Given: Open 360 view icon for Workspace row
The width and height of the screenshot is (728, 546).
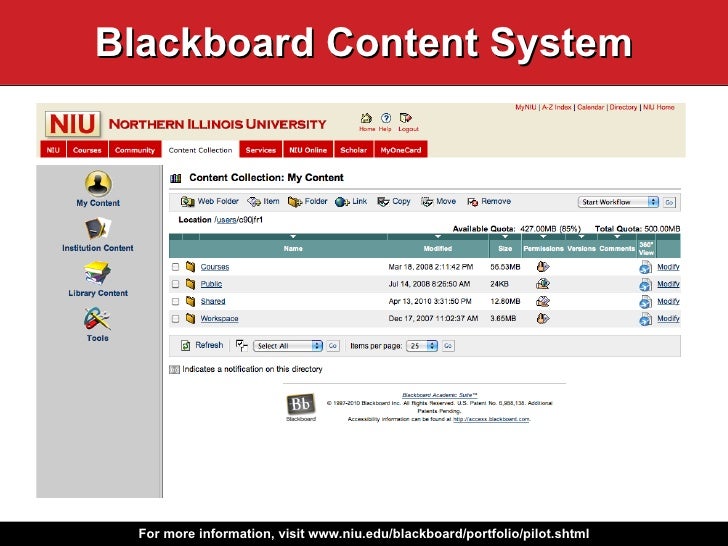Looking at the screenshot, I should [645, 319].
